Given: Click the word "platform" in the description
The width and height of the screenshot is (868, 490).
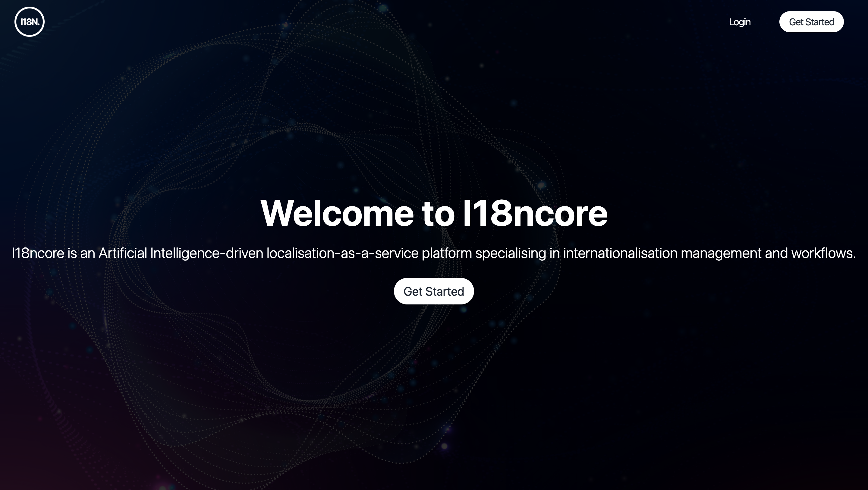Looking at the screenshot, I should pyautogui.click(x=446, y=253).
